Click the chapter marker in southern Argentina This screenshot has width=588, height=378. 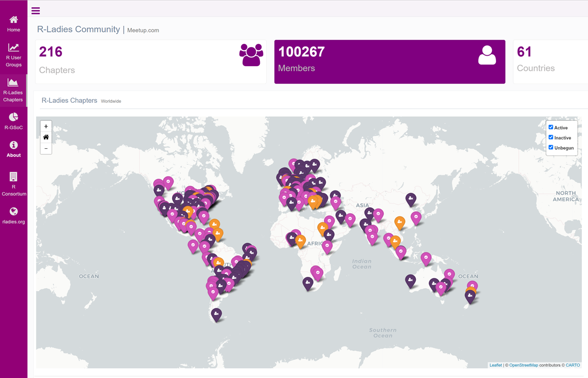[x=216, y=313]
